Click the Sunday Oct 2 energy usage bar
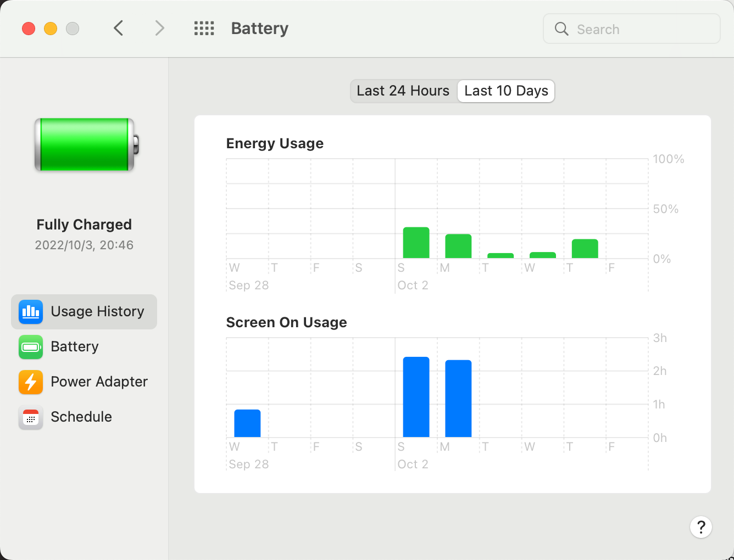The width and height of the screenshot is (734, 560). tap(416, 243)
